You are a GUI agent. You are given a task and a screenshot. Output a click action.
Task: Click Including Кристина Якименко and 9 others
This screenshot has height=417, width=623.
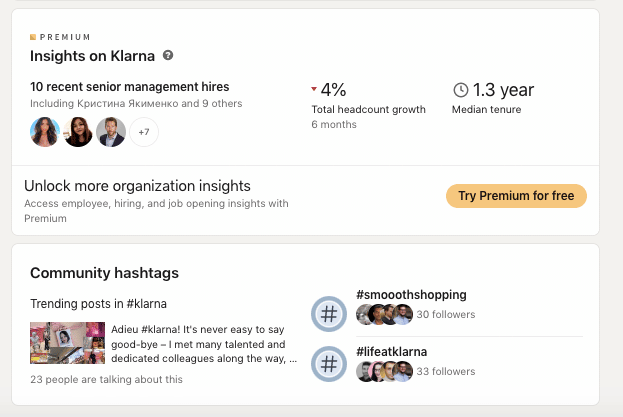(136, 103)
